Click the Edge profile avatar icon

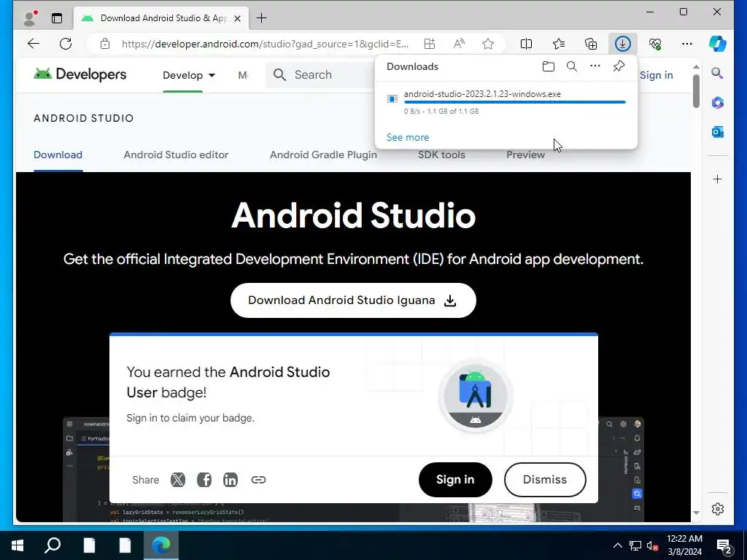pyautogui.click(x=31, y=18)
